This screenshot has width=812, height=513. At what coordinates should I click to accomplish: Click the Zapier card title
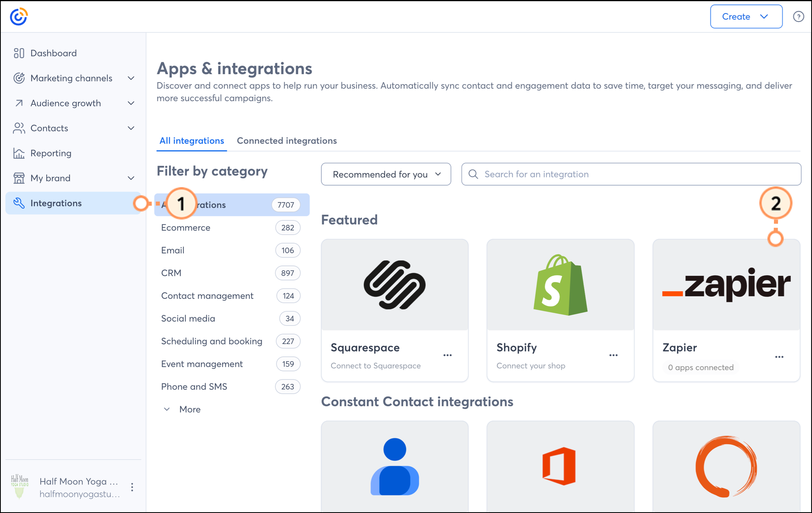(680, 348)
